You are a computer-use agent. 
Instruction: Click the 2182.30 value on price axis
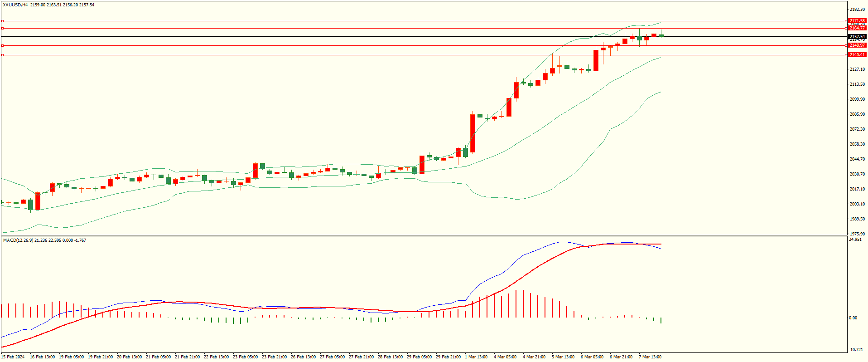pyautogui.click(x=857, y=10)
